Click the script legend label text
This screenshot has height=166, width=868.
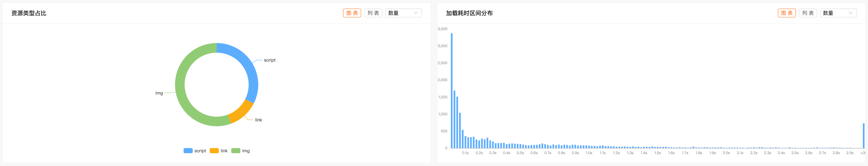click(200, 151)
